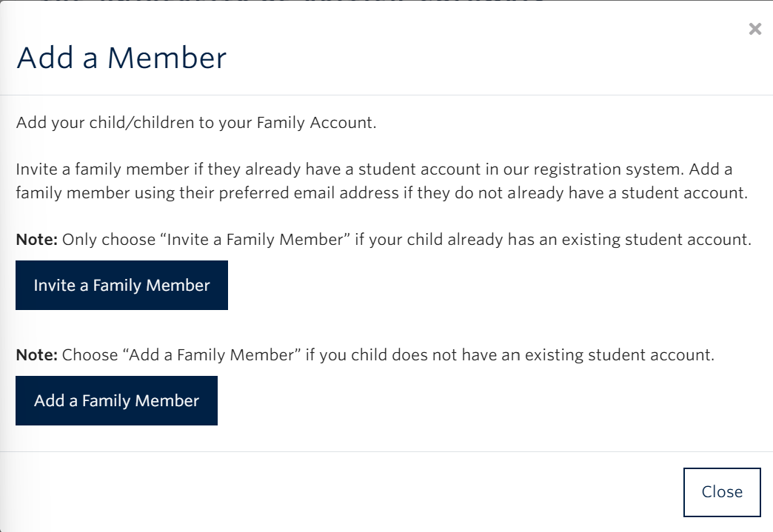Click the outlined Close control in the footer
This screenshot has height=532, width=773.
tap(721, 491)
